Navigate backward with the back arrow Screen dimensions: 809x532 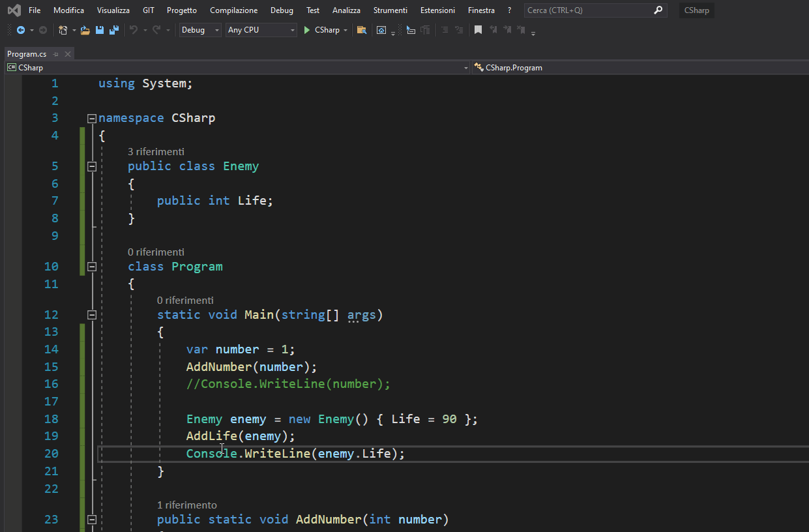point(21,30)
